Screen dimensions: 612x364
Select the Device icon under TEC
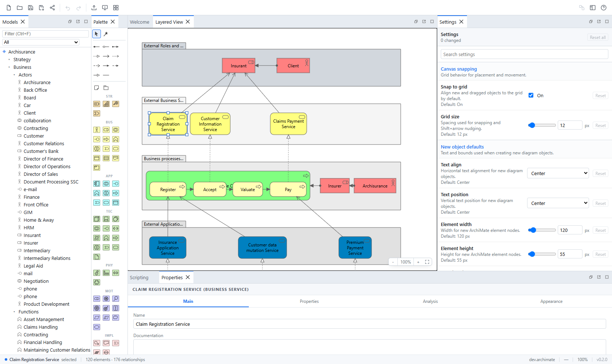[106, 219]
